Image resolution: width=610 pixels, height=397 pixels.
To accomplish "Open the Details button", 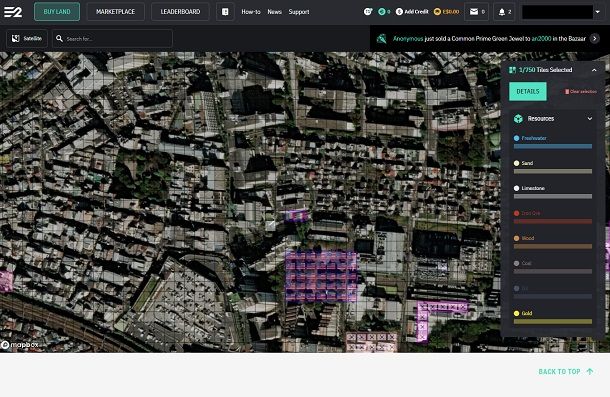I will click(528, 91).
